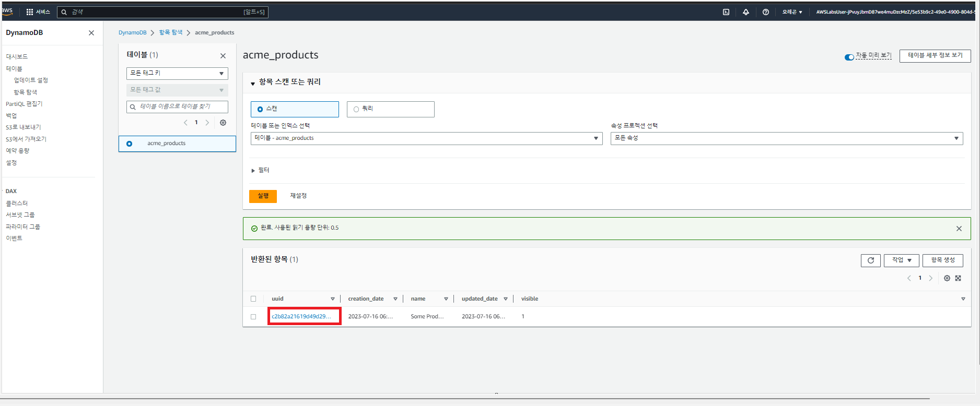Open the AWSLabsUser account menu
980x406 pixels.
[x=895, y=12]
